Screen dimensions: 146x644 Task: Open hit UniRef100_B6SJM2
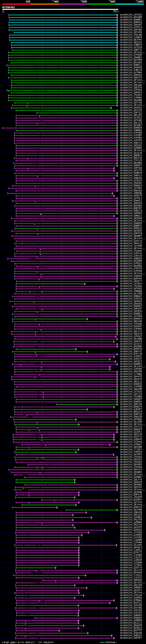pyautogui.click(x=131, y=115)
